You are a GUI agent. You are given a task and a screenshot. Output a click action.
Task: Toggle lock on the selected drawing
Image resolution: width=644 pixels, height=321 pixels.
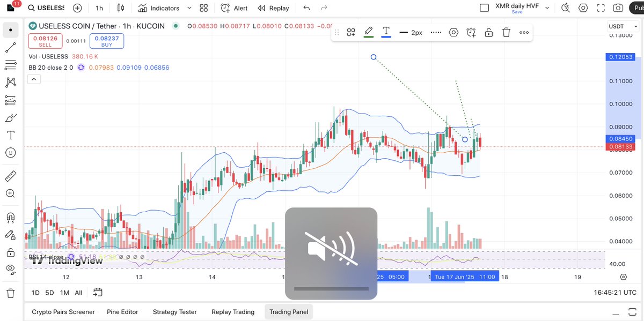489,33
